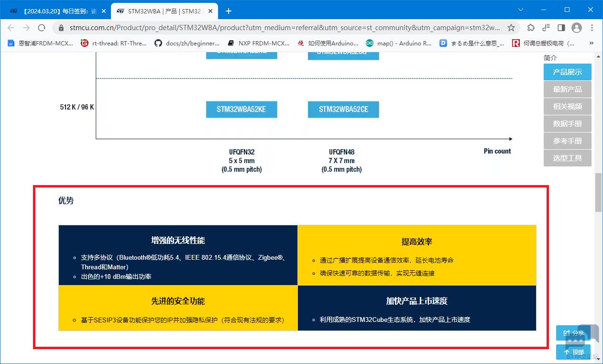Open the tab search dropdown arrow
Viewport: 603px width, 364px height.
pyautogui.click(x=522, y=10)
